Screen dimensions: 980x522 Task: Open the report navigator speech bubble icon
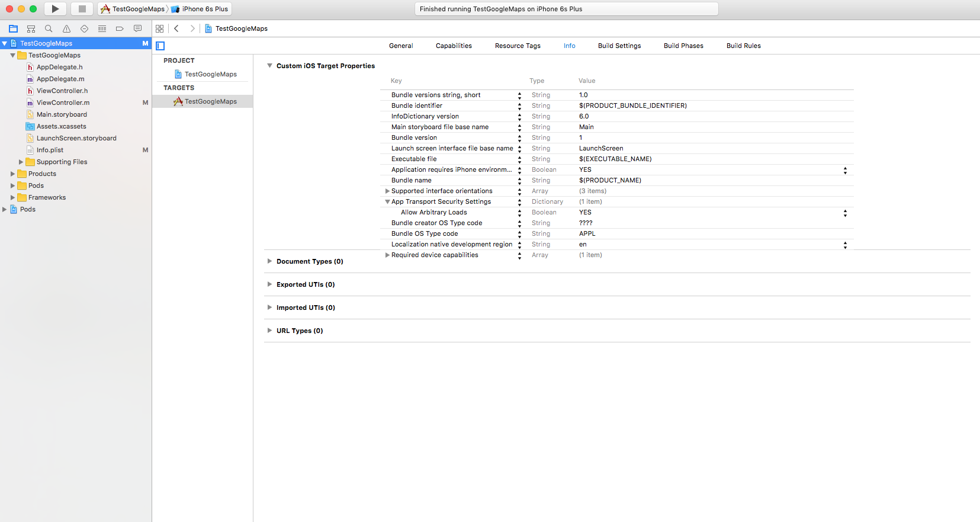[137, 28]
